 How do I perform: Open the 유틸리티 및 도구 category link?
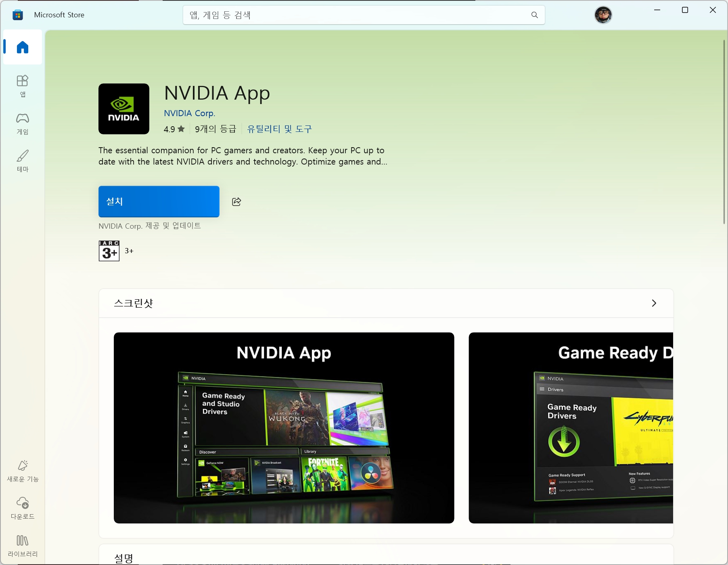coord(279,129)
